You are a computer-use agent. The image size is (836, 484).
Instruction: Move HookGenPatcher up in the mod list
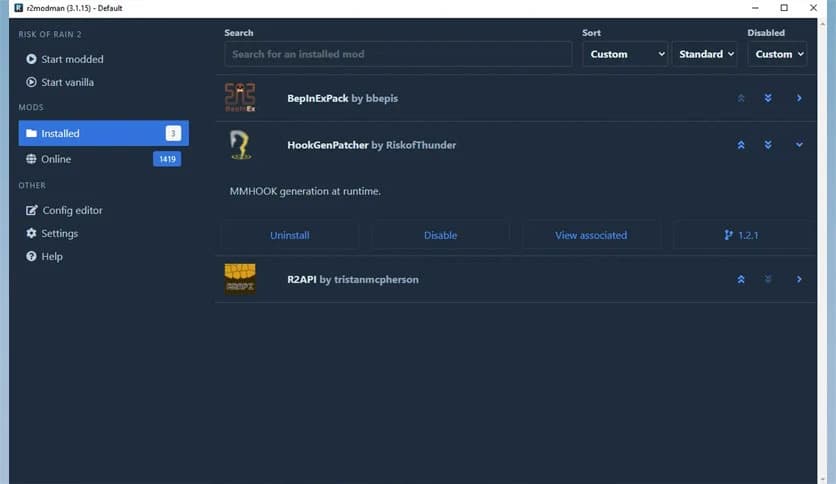[741, 145]
